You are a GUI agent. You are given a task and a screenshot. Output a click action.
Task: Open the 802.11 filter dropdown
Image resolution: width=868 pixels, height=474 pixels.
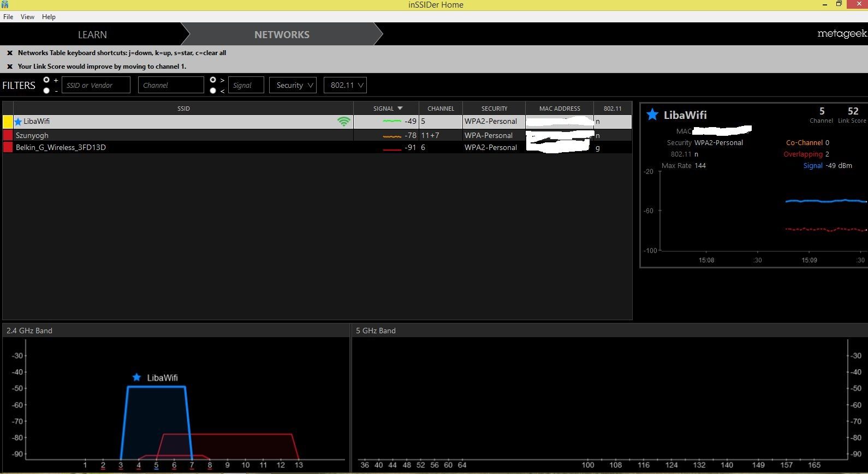tap(345, 85)
